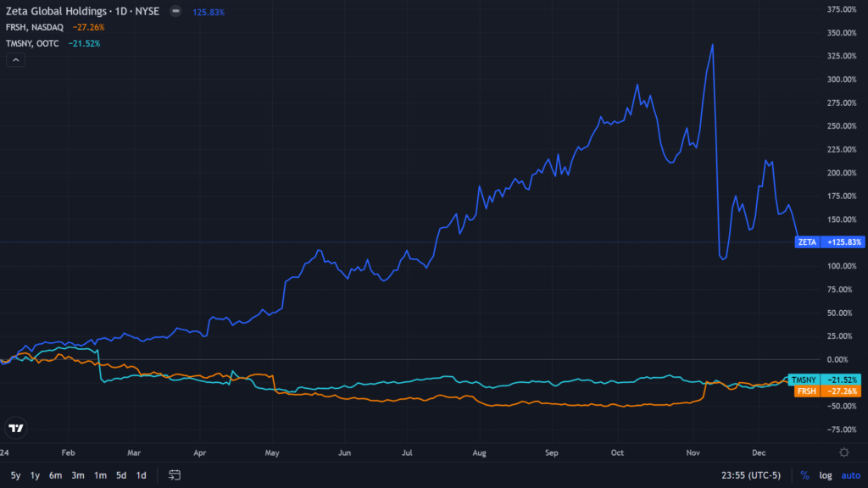868x488 pixels.
Task: Open chart settings gear icon
Action: (844, 452)
